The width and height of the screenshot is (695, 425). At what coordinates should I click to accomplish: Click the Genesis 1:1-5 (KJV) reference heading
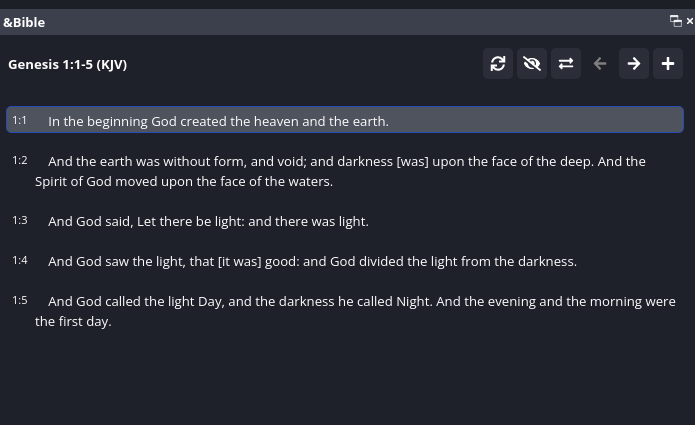point(67,64)
